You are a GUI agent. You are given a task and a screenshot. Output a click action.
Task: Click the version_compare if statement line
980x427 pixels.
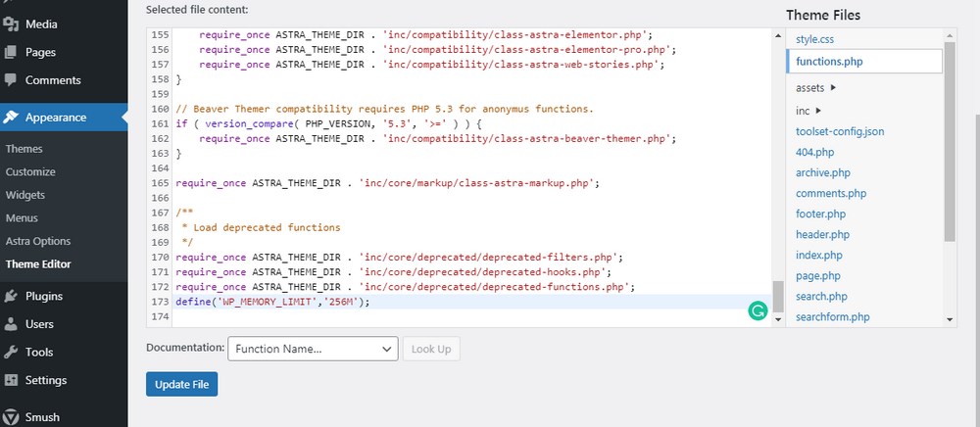click(x=328, y=124)
